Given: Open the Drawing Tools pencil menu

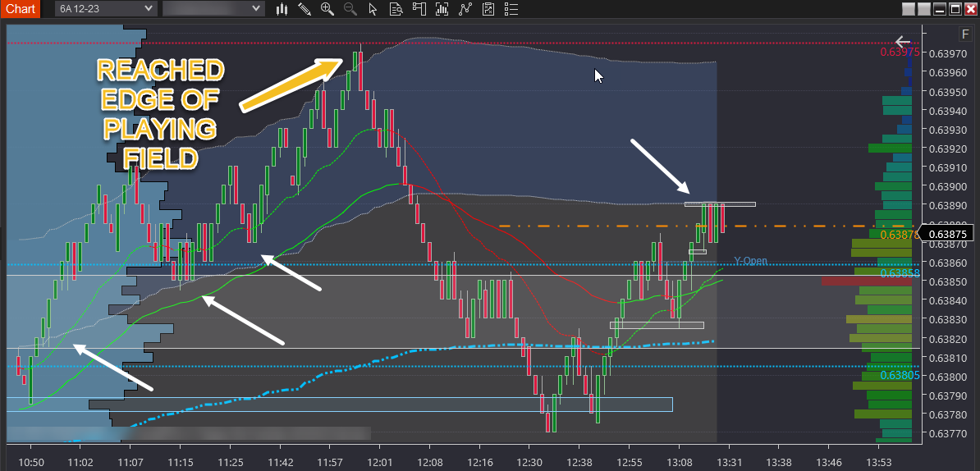Looking at the screenshot, I should tap(305, 9).
